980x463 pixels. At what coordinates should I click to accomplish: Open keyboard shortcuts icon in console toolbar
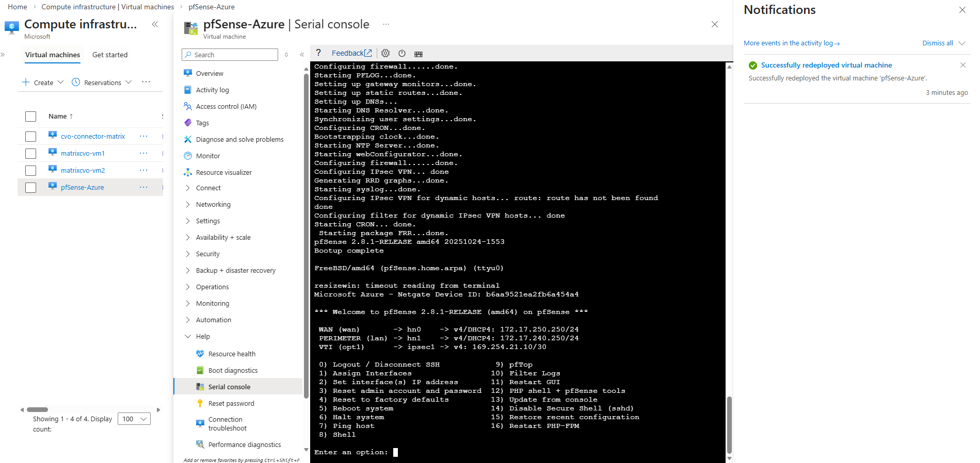point(419,54)
